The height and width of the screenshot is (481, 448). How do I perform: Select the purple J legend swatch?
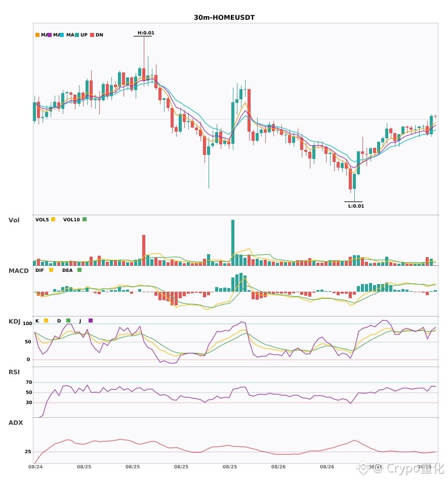coord(91,320)
